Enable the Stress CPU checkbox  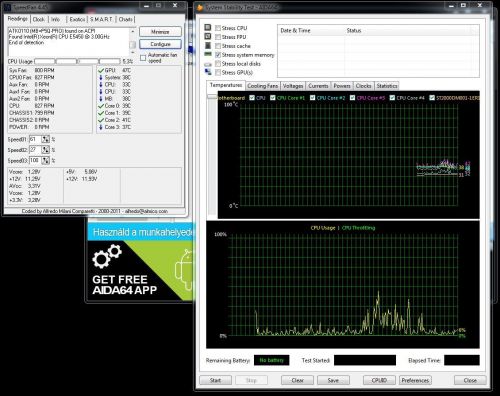[x=218, y=28]
